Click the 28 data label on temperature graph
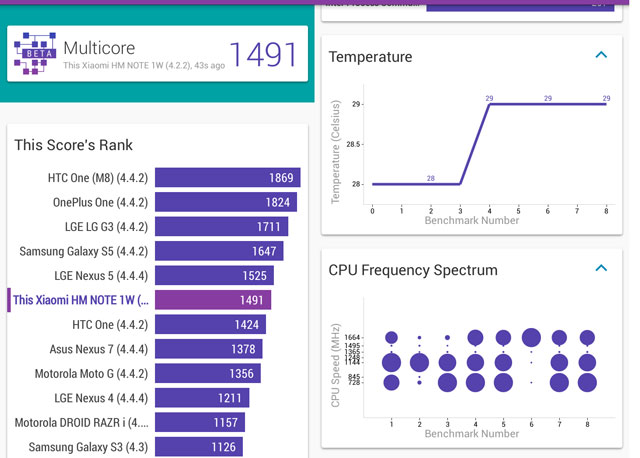Viewport: 640px width, 458px height. (431, 178)
